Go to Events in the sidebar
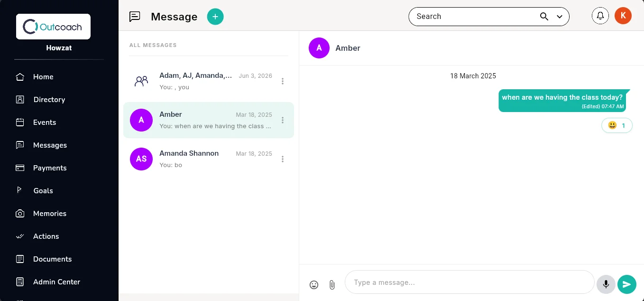Viewport: 644px width, 301px height. [x=45, y=122]
